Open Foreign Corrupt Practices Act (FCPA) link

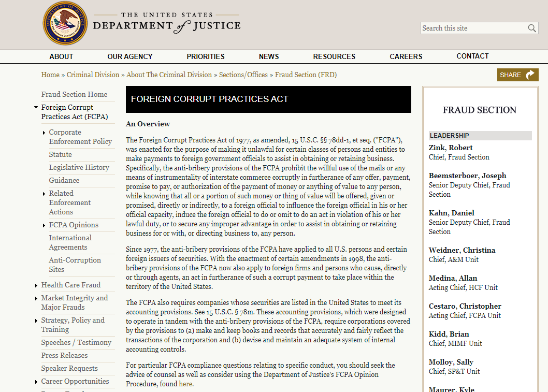[x=75, y=112]
